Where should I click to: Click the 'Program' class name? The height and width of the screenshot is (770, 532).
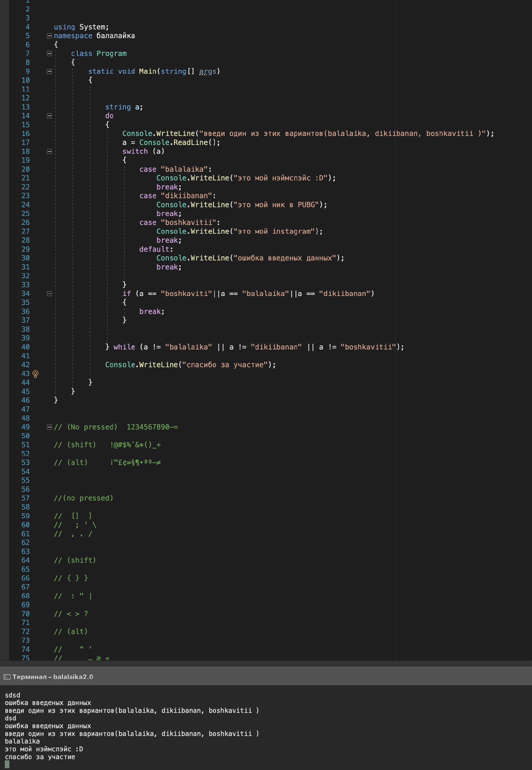point(111,54)
